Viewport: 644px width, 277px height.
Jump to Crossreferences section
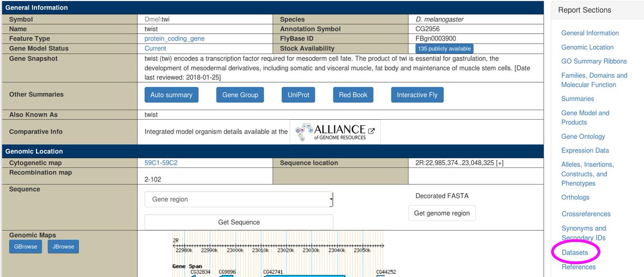(586, 214)
